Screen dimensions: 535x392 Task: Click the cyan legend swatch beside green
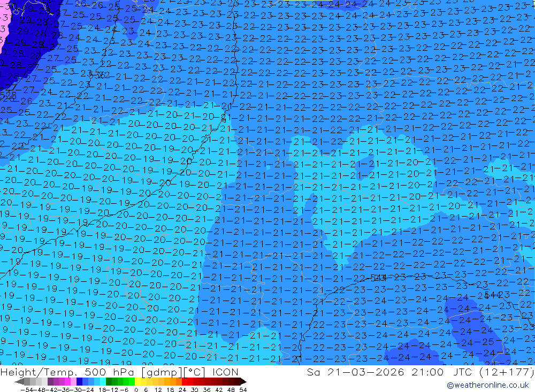tap(103, 381)
